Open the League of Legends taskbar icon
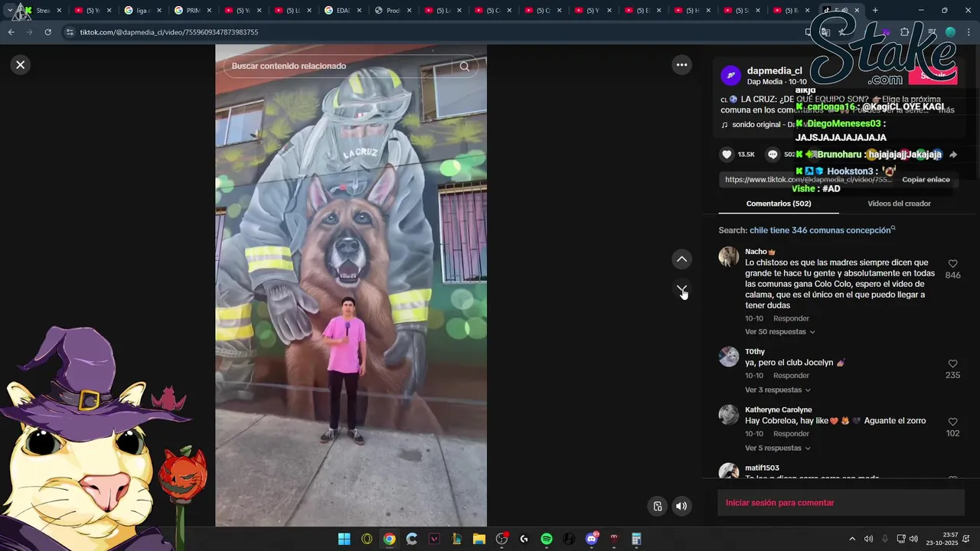The width and height of the screenshot is (980, 551). (456, 539)
